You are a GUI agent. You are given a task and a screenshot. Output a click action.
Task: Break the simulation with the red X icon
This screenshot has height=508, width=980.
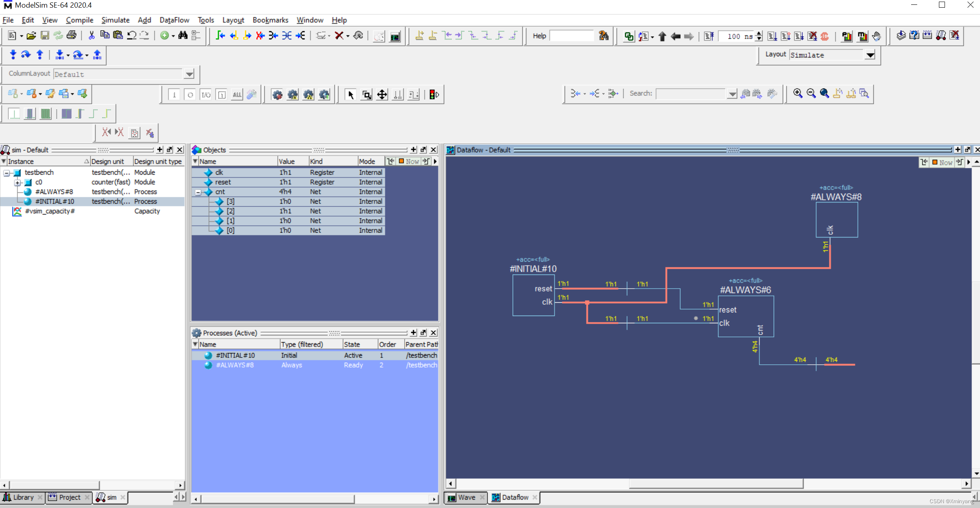pos(812,36)
